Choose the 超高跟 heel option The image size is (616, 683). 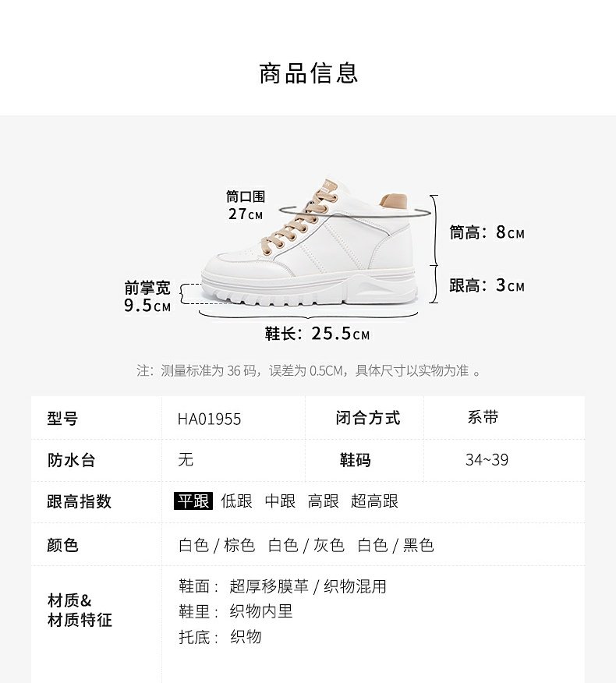[x=374, y=501]
